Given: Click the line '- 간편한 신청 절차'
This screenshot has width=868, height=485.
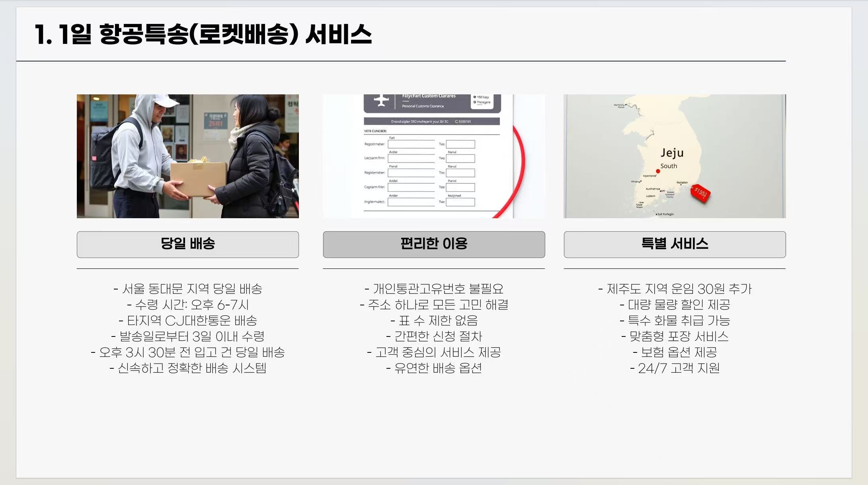Looking at the screenshot, I should point(434,336).
